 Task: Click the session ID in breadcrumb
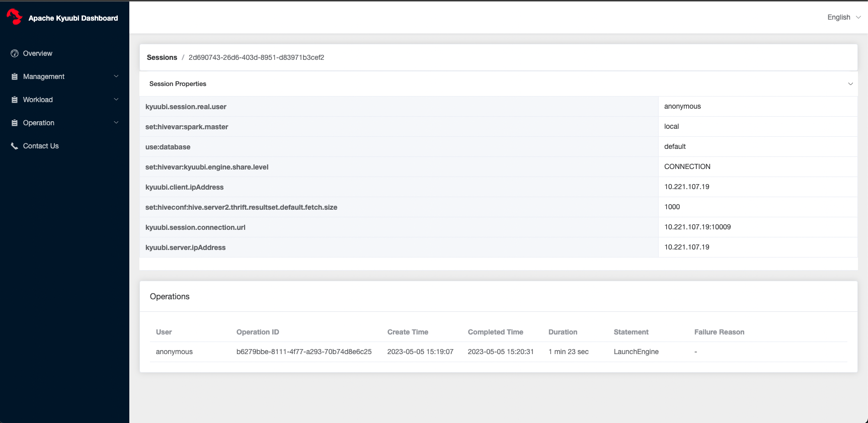point(256,57)
